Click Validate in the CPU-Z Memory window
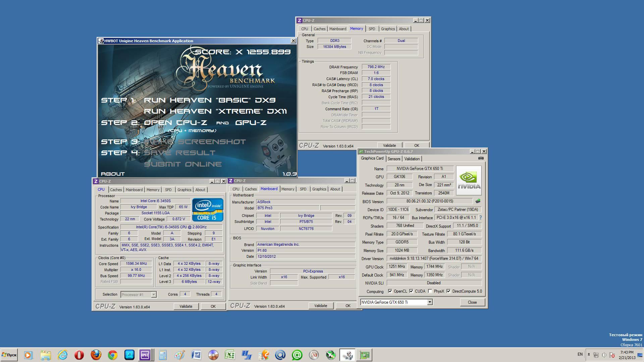This screenshot has width=644, height=362. [389, 145]
